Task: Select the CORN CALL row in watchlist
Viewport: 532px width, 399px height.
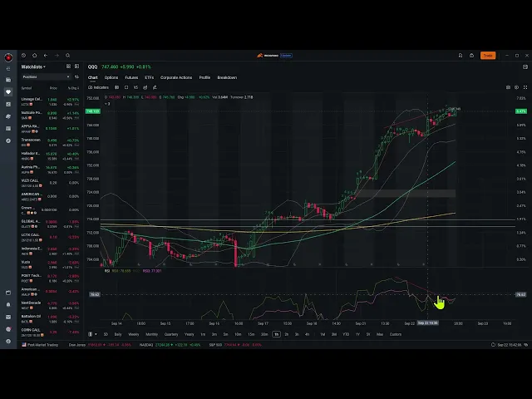Action: coord(50,332)
